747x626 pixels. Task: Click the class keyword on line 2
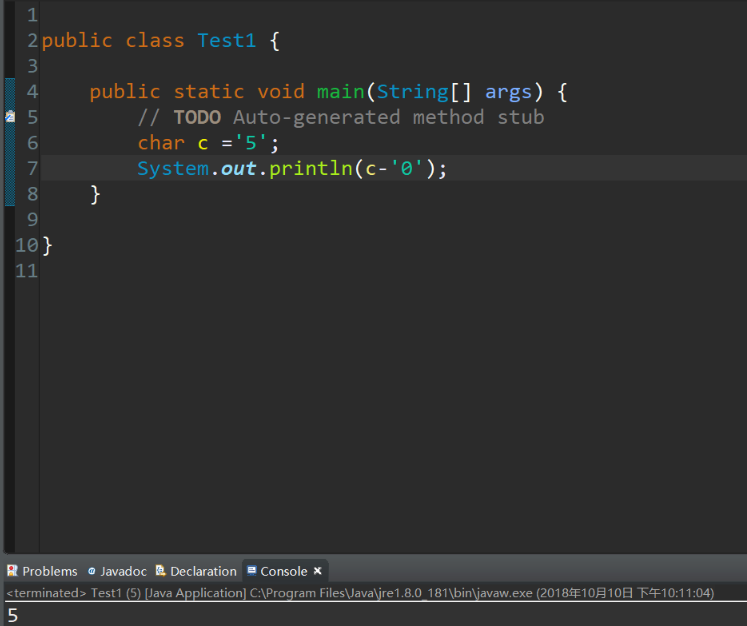(155, 40)
